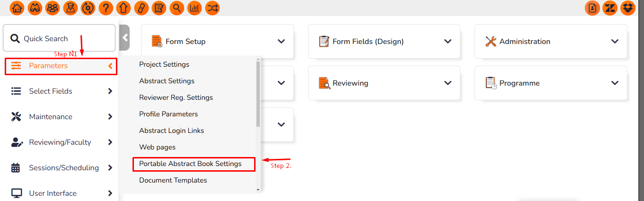
Task: Click Abstract Login Links
Action: 171,131
